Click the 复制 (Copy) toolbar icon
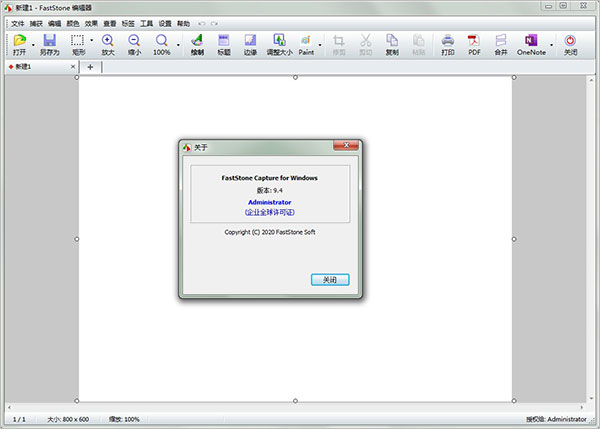 click(392, 40)
